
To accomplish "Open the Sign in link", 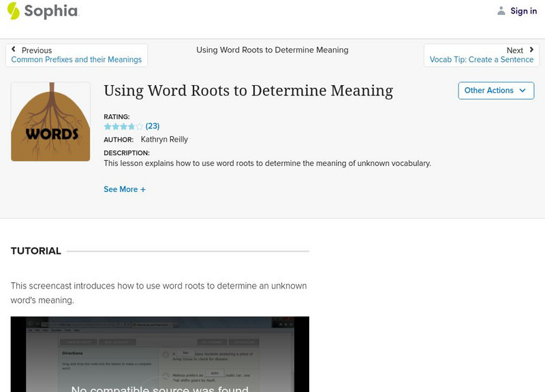I will click(523, 11).
